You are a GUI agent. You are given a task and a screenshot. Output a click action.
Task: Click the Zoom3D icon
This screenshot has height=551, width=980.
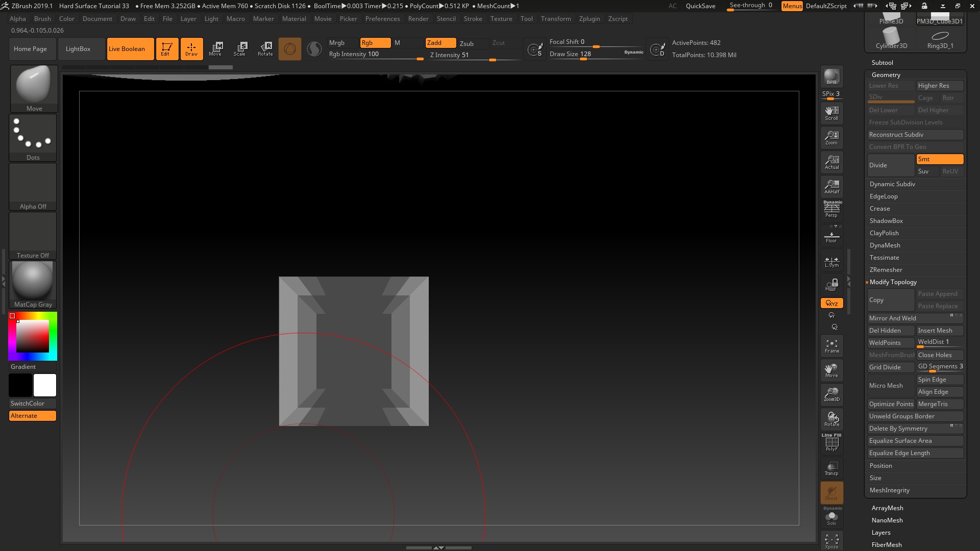831,394
